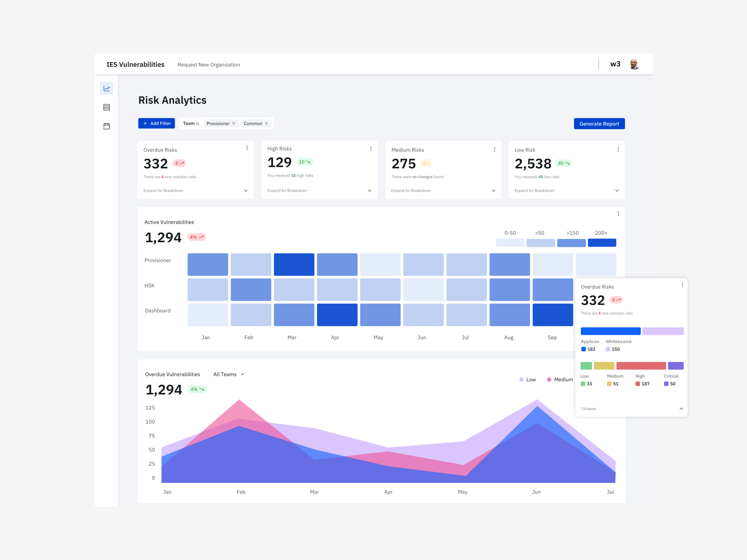Open Overdue Risks top card options menu
Viewport: 747px width, 560px height.
[x=247, y=148]
